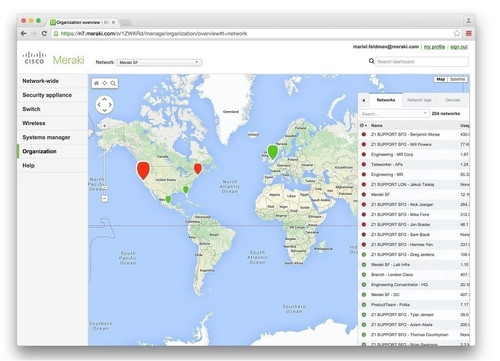This screenshot has width=500, height=361.
Task: Click the browser forward arrow
Action: (x=34, y=33)
